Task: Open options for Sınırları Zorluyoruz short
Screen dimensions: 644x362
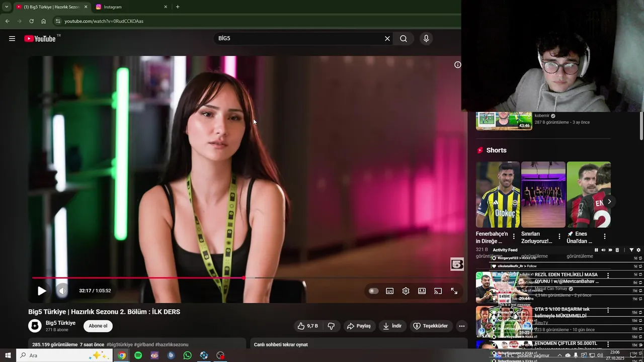Action: click(559, 236)
